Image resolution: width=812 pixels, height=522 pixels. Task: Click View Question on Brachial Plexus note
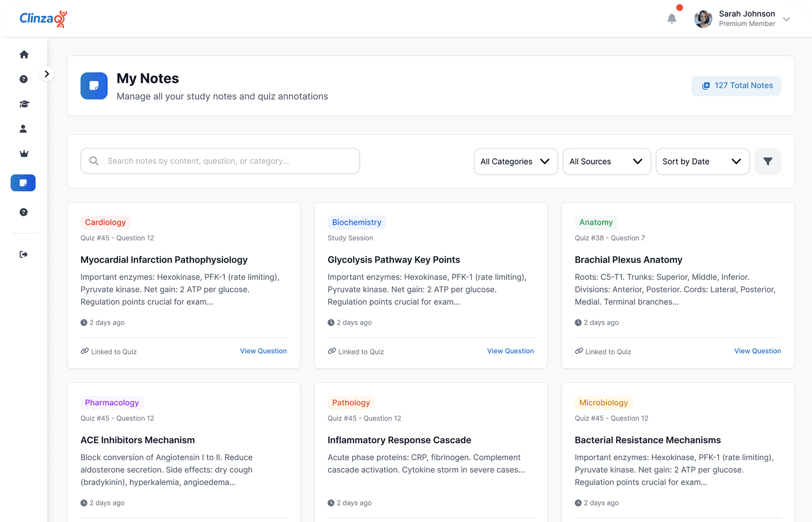point(757,351)
